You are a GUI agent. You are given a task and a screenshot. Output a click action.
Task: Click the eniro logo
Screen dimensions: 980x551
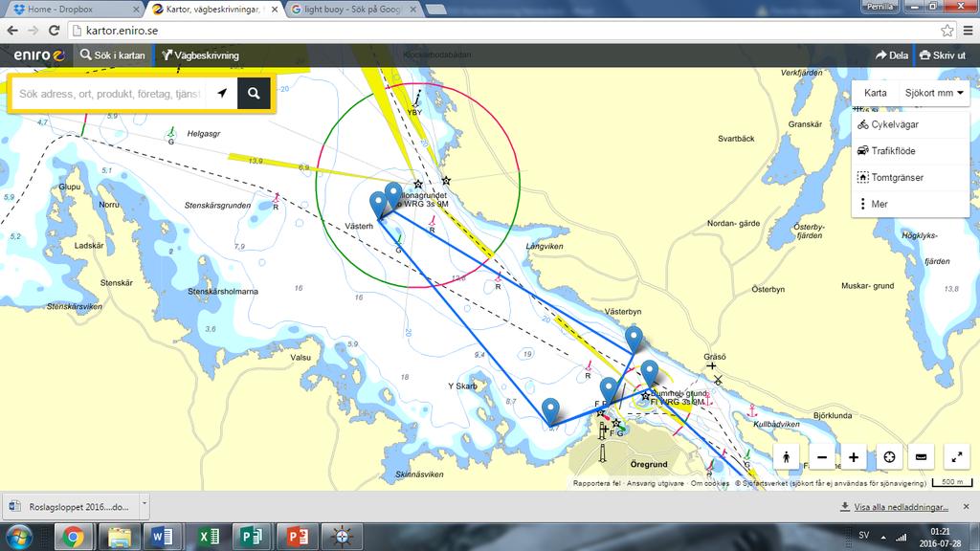click(x=38, y=55)
